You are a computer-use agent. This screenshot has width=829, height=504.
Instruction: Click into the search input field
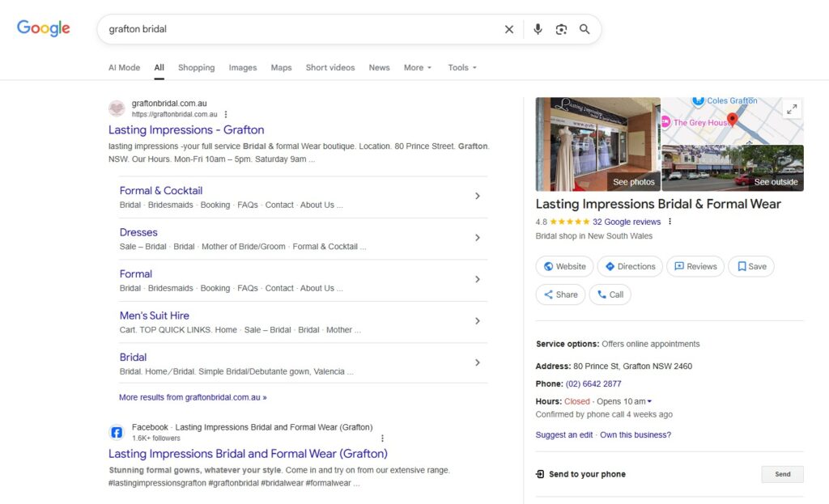pos(300,29)
